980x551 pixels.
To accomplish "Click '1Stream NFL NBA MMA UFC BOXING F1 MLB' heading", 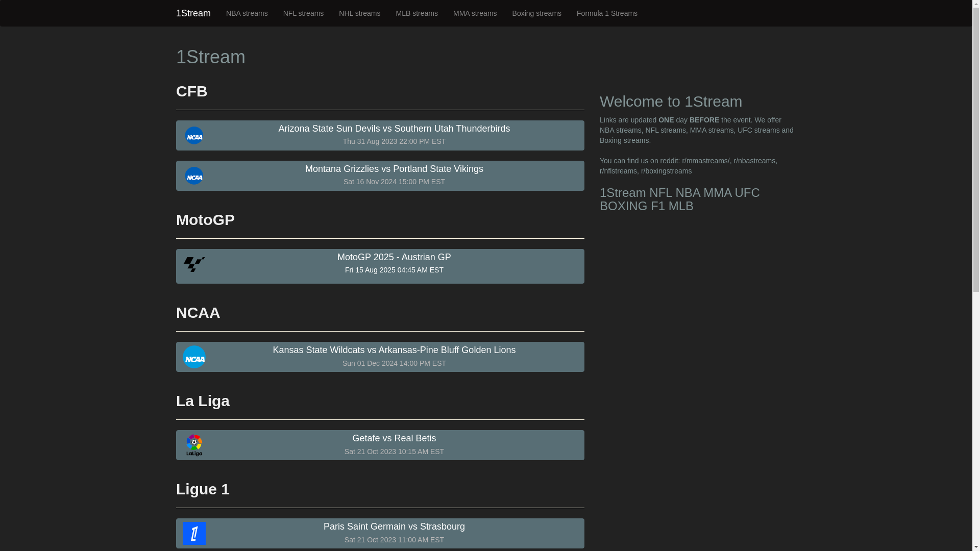I will [x=679, y=199].
